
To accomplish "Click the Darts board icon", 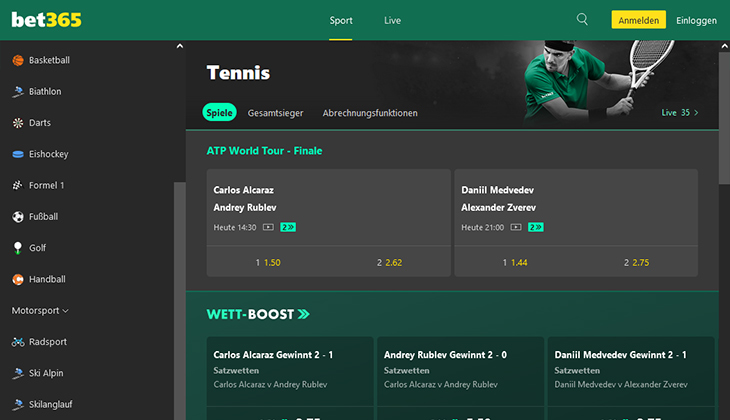I will pos(18,123).
